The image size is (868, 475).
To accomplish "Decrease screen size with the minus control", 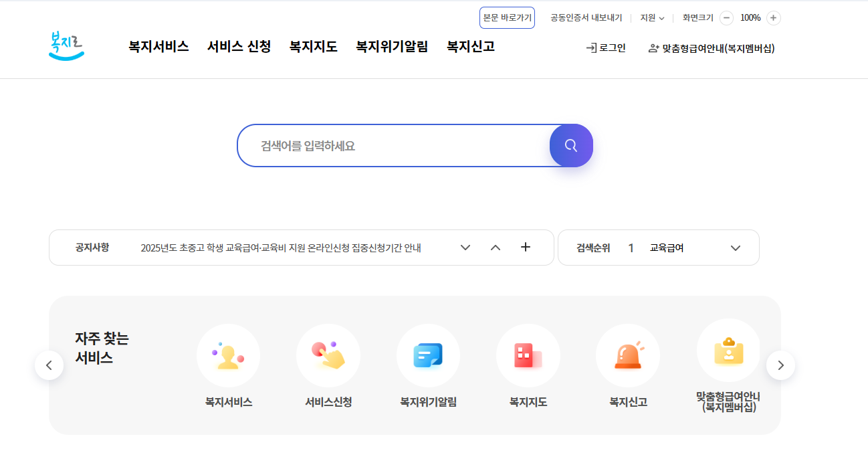I will click(726, 17).
